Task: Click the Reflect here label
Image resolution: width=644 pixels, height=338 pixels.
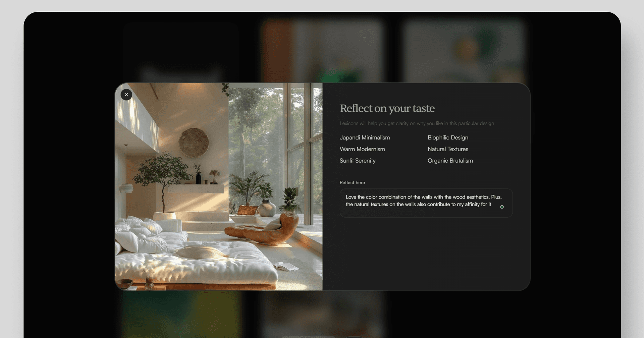Action: coord(352,182)
